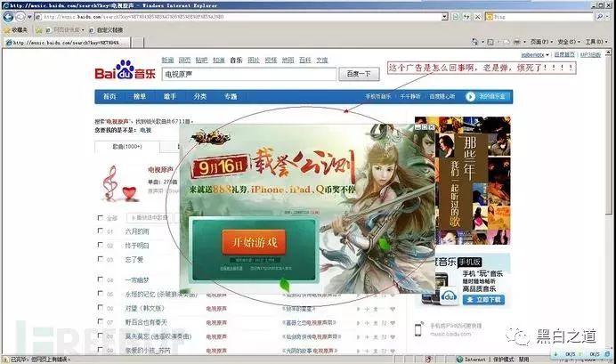The image size is (616, 364).
Task: Close the popup game ad with its X
Action: click(431, 127)
